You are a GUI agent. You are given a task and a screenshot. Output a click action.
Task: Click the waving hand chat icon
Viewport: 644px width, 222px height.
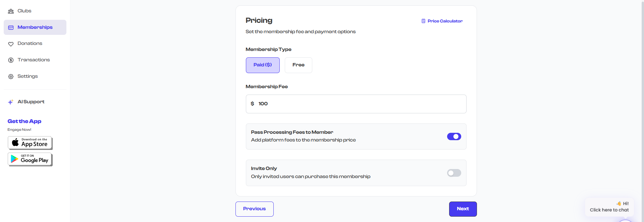pos(619,204)
